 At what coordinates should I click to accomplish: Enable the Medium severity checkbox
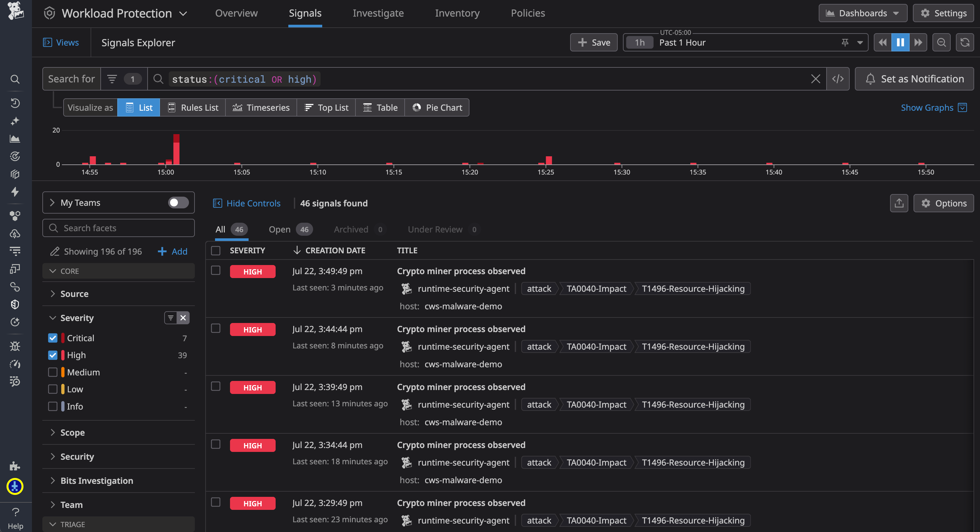click(53, 372)
